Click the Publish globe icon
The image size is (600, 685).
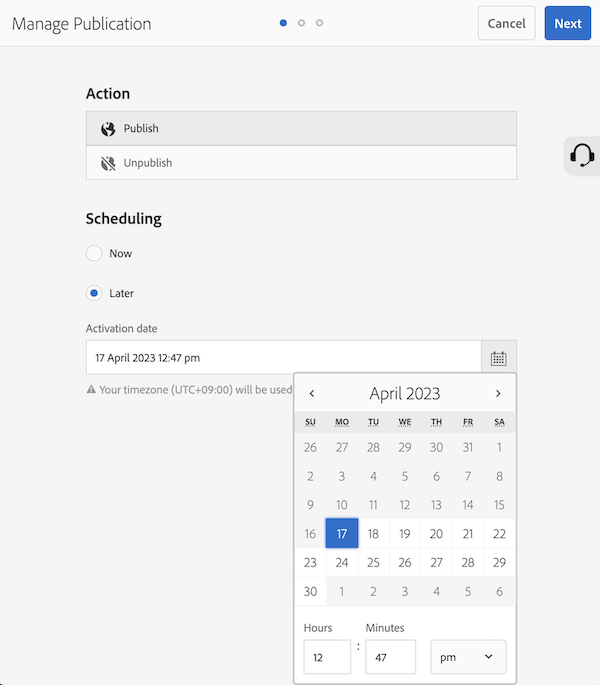point(108,129)
